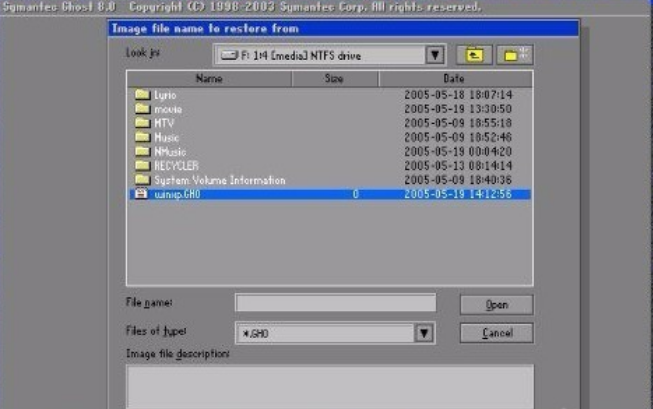Click the create new folder icon
Viewport: 653px width, 409px height.
pyautogui.click(x=516, y=55)
